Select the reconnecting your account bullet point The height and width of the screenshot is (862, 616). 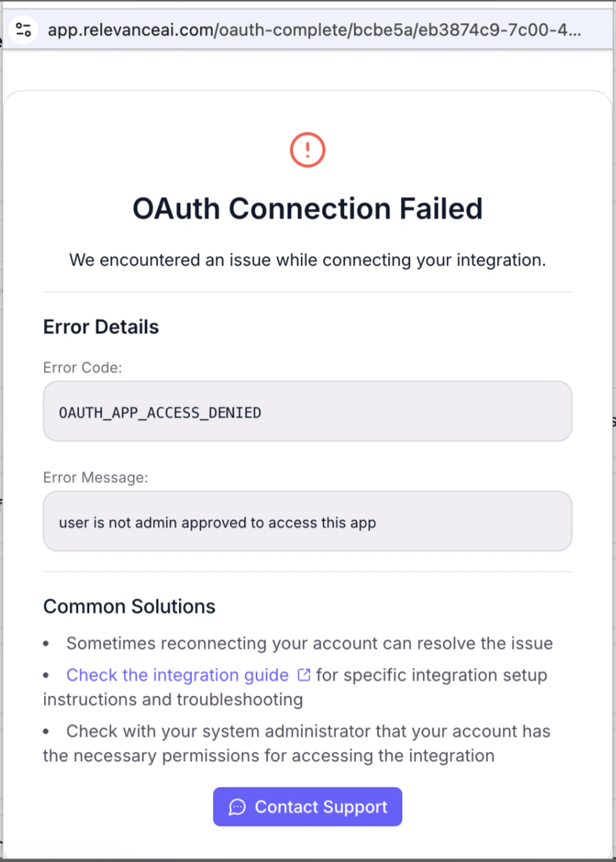pyautogui.click(x=309, y=643)
